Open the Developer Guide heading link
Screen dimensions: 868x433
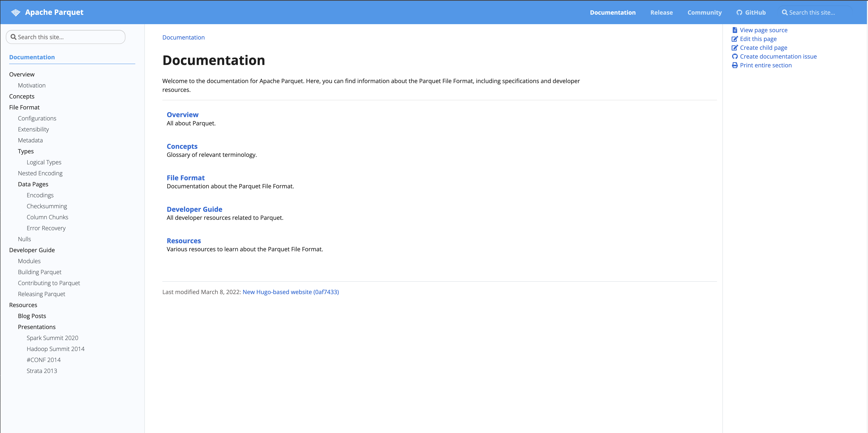pyautogui.click(x=194, y=209)
